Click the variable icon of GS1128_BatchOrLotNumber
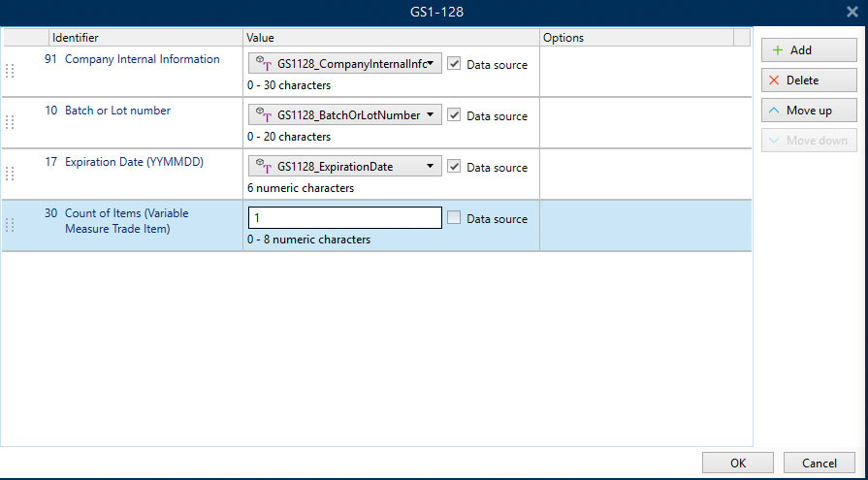Image resolution: width=868 pixels, height=480 pixels. pos(264,115)
